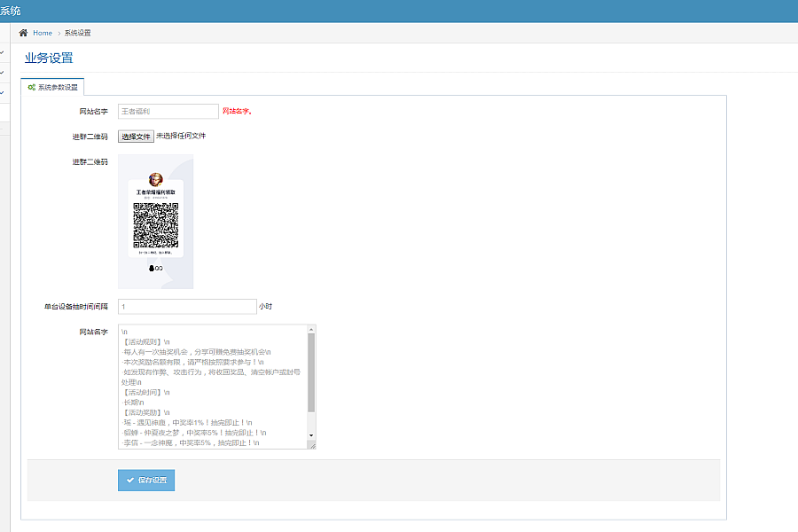Click the textarea scrollbar up arrow
Screen dimensions: 798x532
coord(311,329)
